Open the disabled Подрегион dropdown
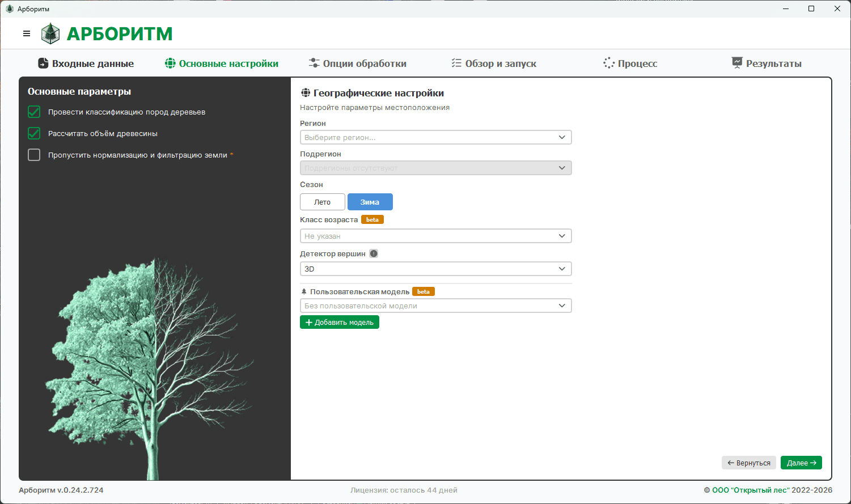 point(435,168)
